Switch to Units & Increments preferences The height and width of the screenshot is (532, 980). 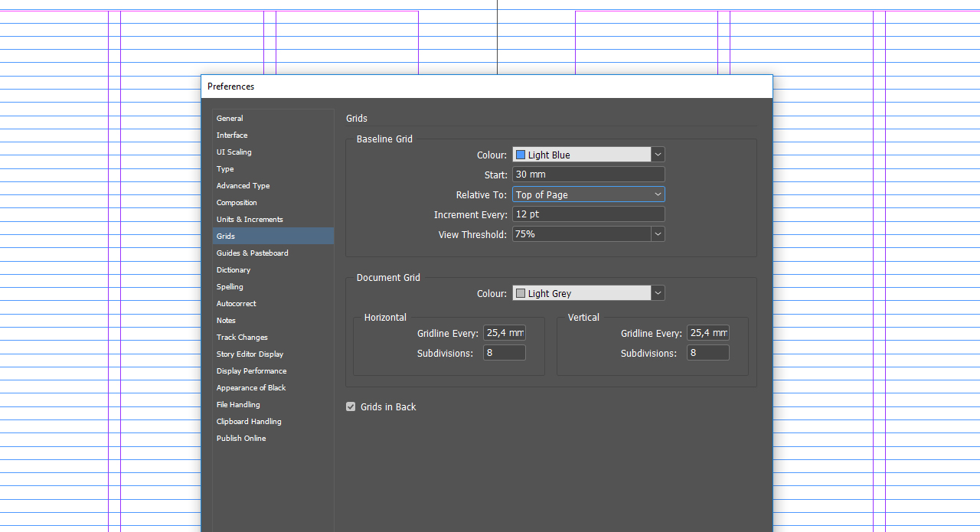tap(250, 220)
